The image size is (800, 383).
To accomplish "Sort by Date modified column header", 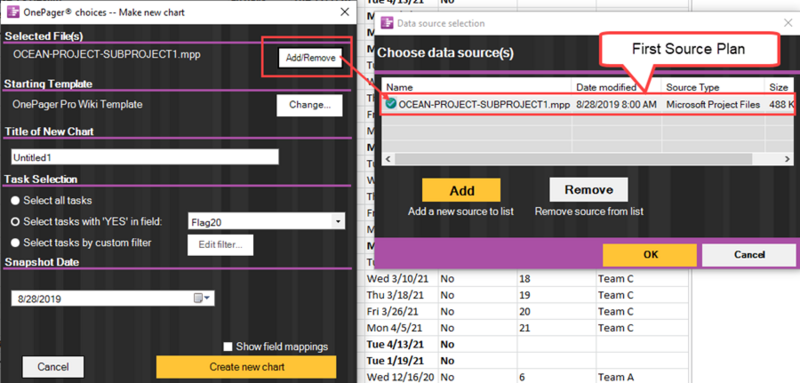I will (616, 87).
